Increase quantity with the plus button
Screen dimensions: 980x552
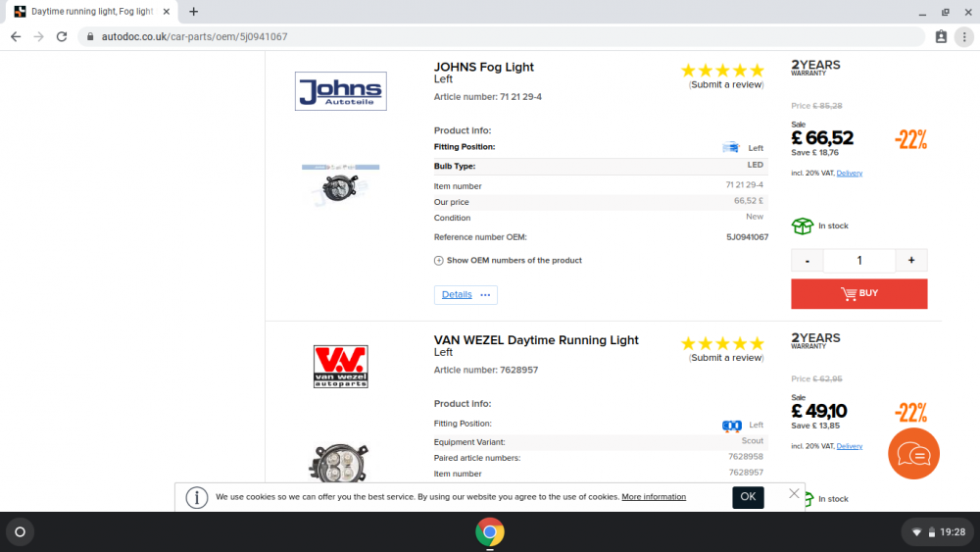click(911, 261)
